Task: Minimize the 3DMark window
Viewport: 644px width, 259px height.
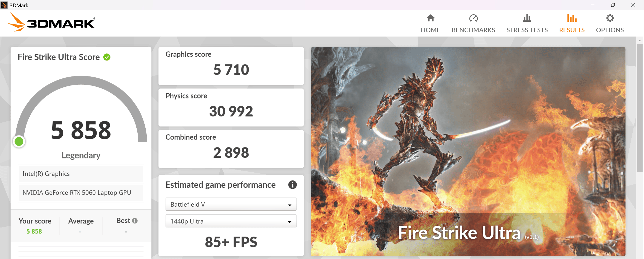Action: [x=592, y=5]
